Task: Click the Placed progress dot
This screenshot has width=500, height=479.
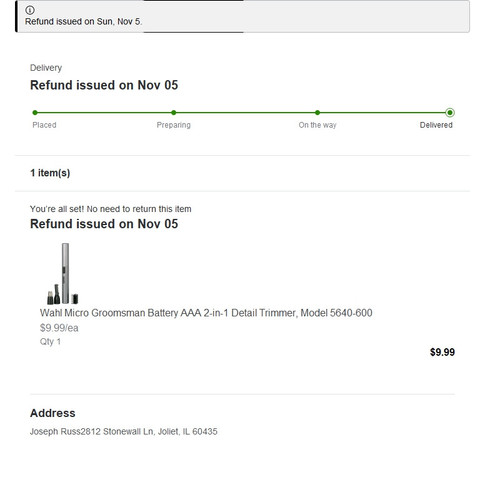Action: pyautogui.click(x=35, y=113)
